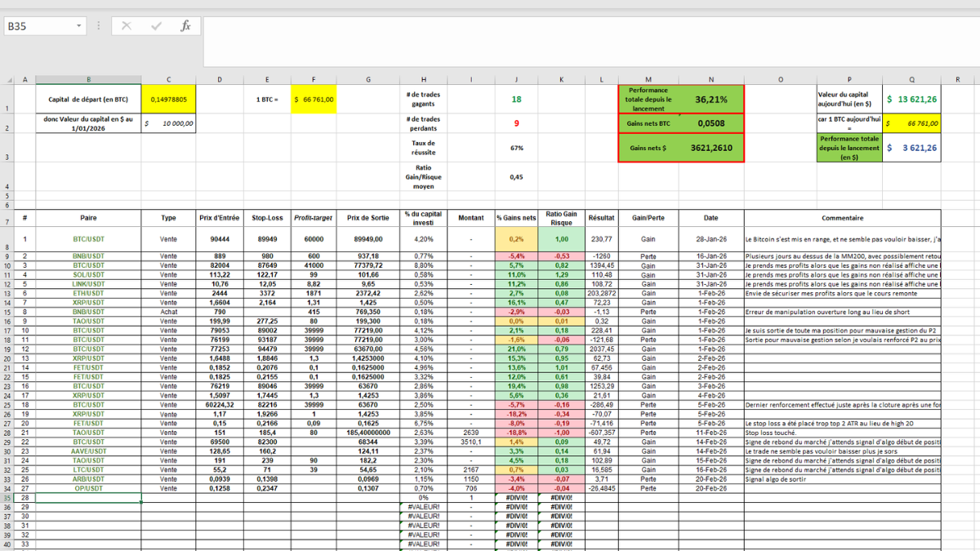
Task: Click the cell labeled Valeur du capital aujourd'hui
Action: (847, 99)
